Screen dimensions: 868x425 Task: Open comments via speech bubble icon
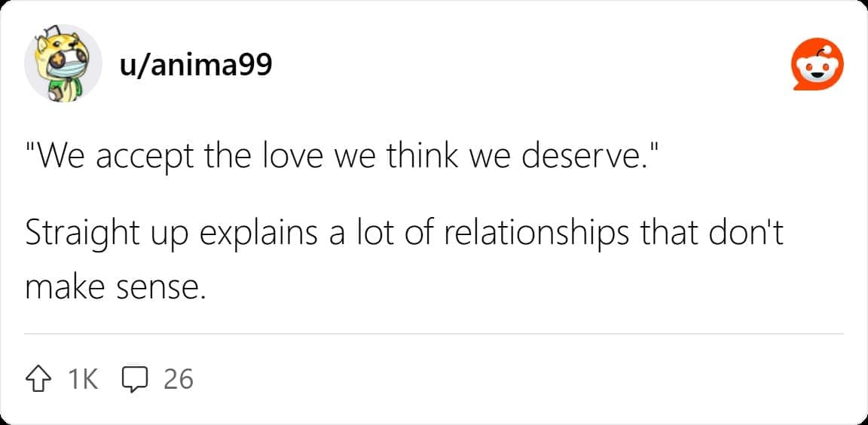point(133,378)
